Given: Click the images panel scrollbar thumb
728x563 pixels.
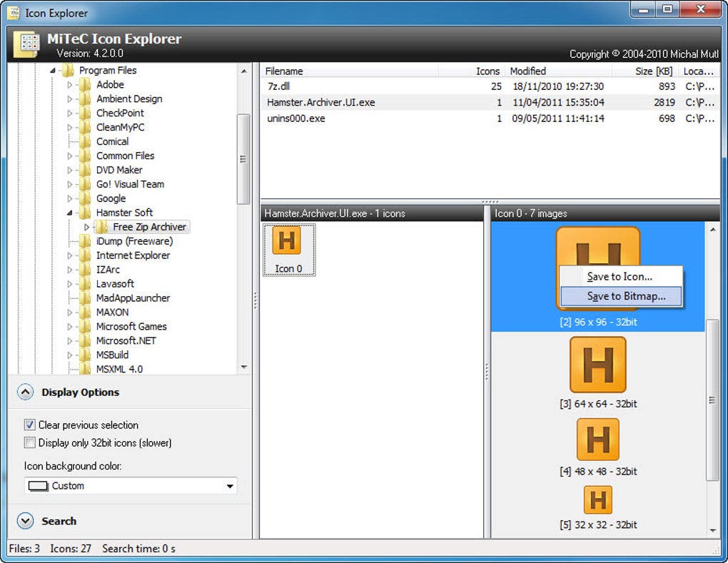Looking at the screenshot, I should pos(712,400).
